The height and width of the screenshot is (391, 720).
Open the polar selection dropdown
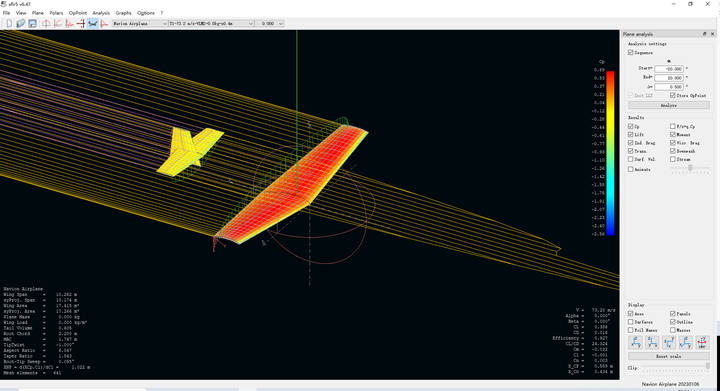pos(211,23)
